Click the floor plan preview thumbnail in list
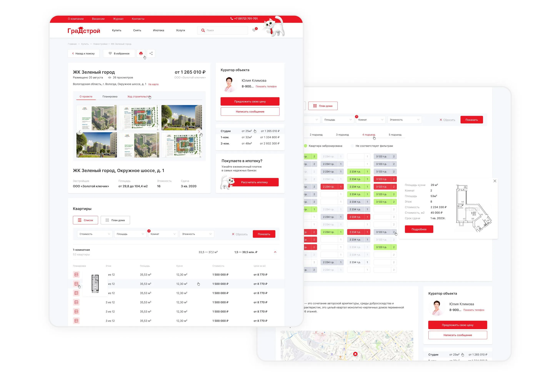The height and width of the screenshot is (392, 554). [x=95, y=284]
